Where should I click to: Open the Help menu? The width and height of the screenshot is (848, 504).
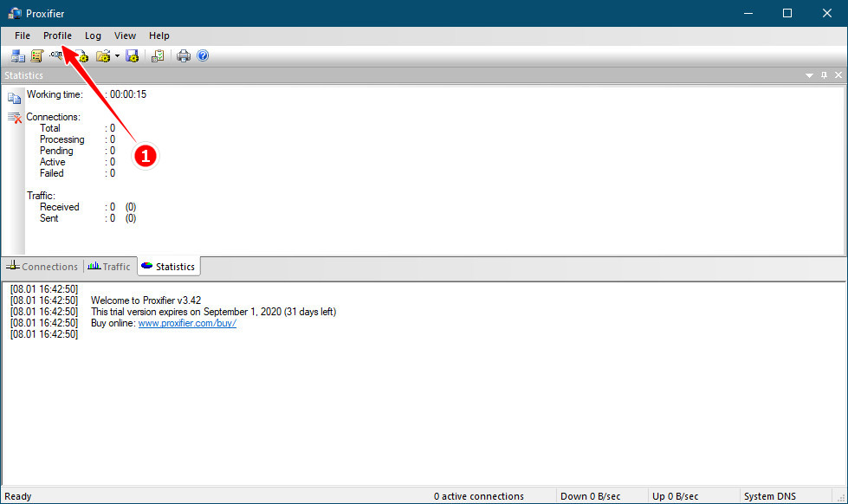[x=159, y=36]
